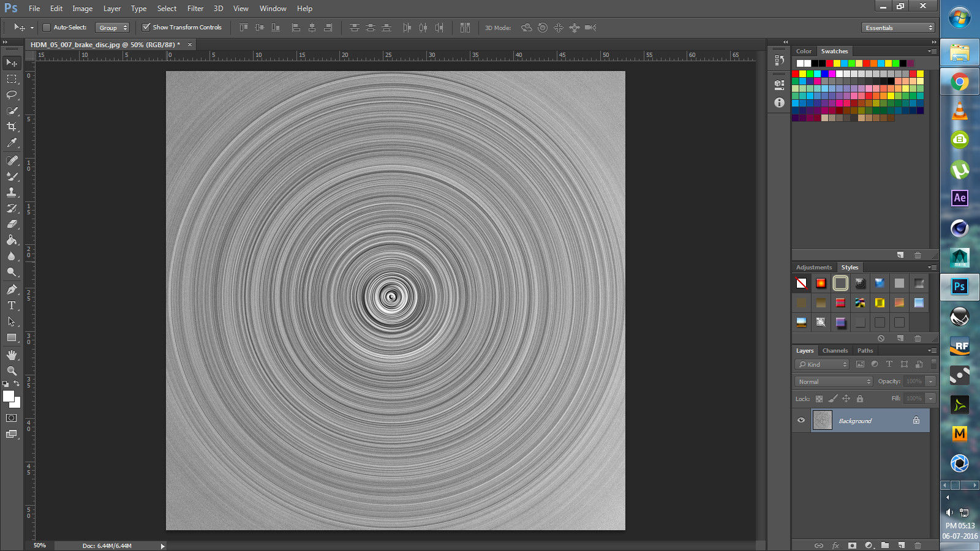Select the Blur tool

[12, 256]
